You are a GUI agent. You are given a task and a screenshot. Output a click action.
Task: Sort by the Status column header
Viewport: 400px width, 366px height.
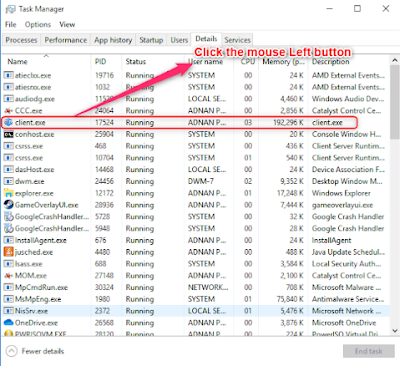pos(153,62)
